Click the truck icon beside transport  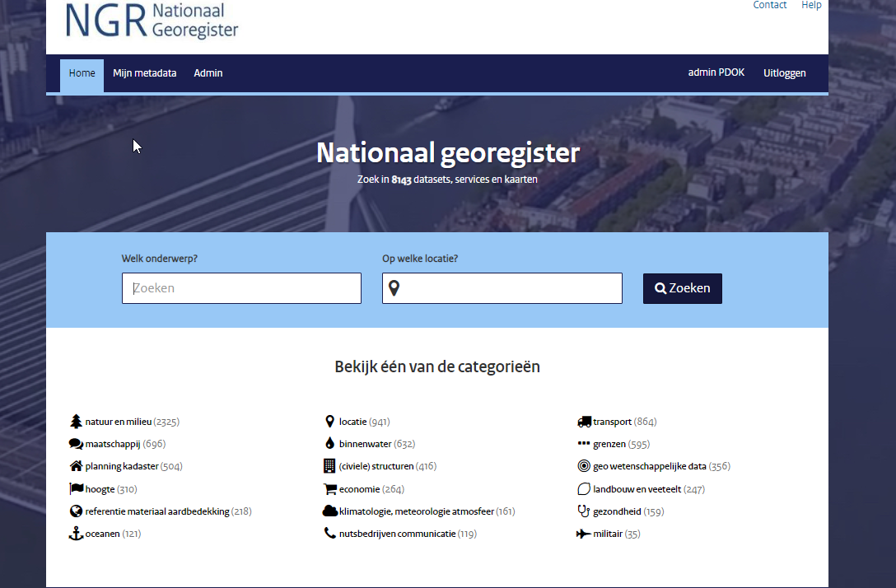coord(584,422)
